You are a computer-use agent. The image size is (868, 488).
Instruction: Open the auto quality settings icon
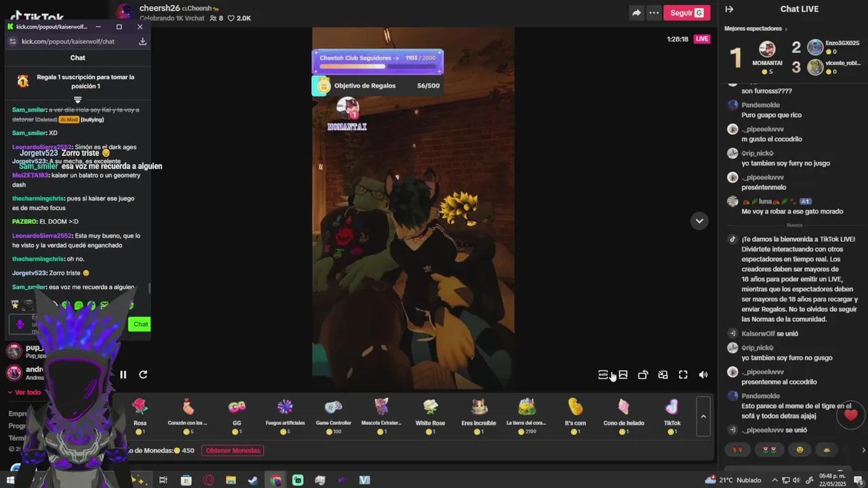pyautogui.click(x=603, y=375)
